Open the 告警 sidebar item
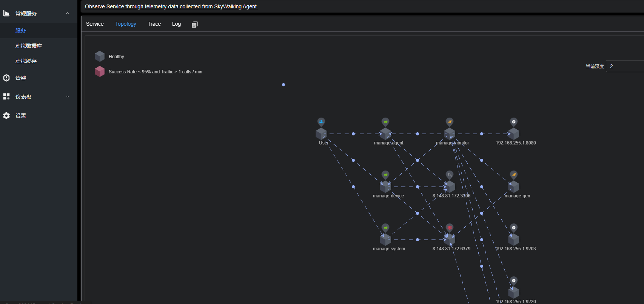644x304 pixels. pos(39,78)
